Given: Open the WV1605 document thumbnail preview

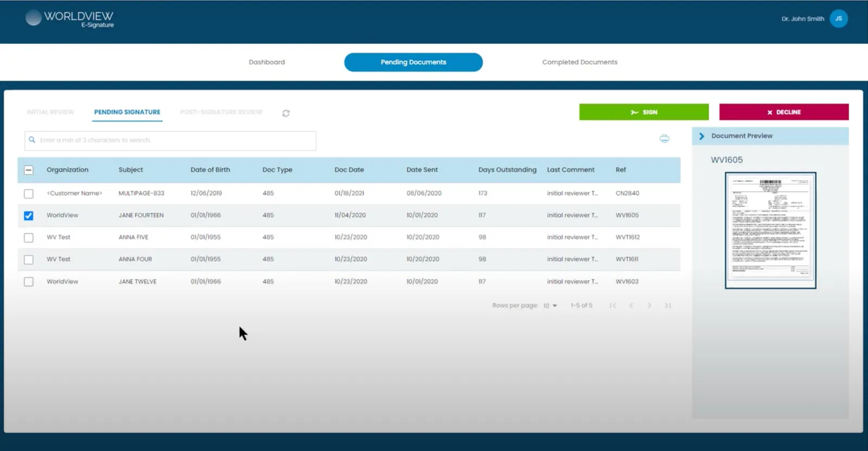Looking at the screenshot, I should [770, 230].
